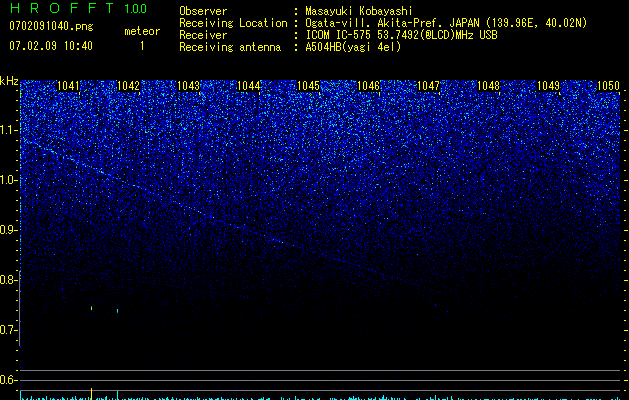Click the Ogata-vill. Akita-Pref. JAPAN coordinates text

[446, 23]
